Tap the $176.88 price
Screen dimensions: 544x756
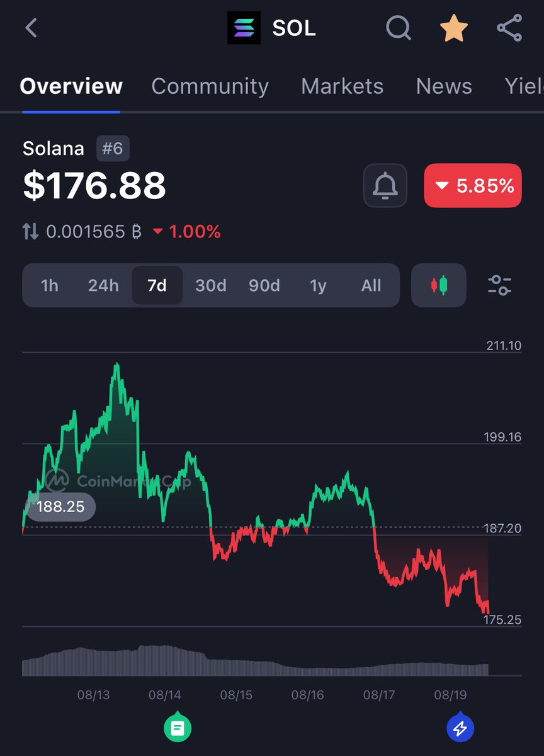(94, 186)
